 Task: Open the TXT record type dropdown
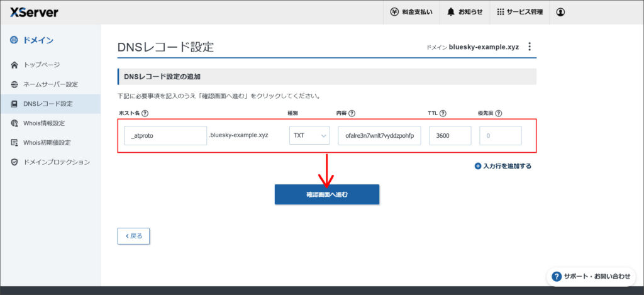pos(309,136)
